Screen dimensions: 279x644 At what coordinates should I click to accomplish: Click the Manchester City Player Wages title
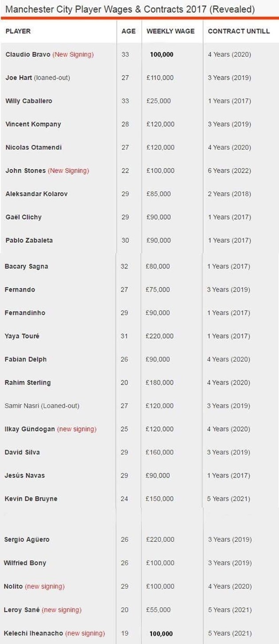point(130,9)
